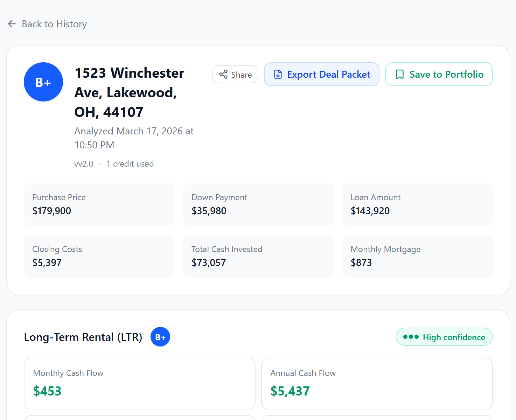Image resolution: width=516 pixels, height=420 pixels.
Task: Click the back arrow icon
Action: coord(12,24)
